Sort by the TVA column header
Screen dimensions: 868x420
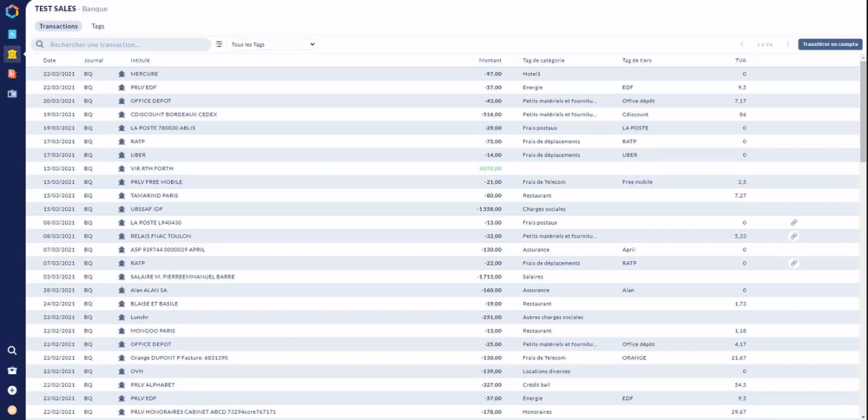[740, 61]
